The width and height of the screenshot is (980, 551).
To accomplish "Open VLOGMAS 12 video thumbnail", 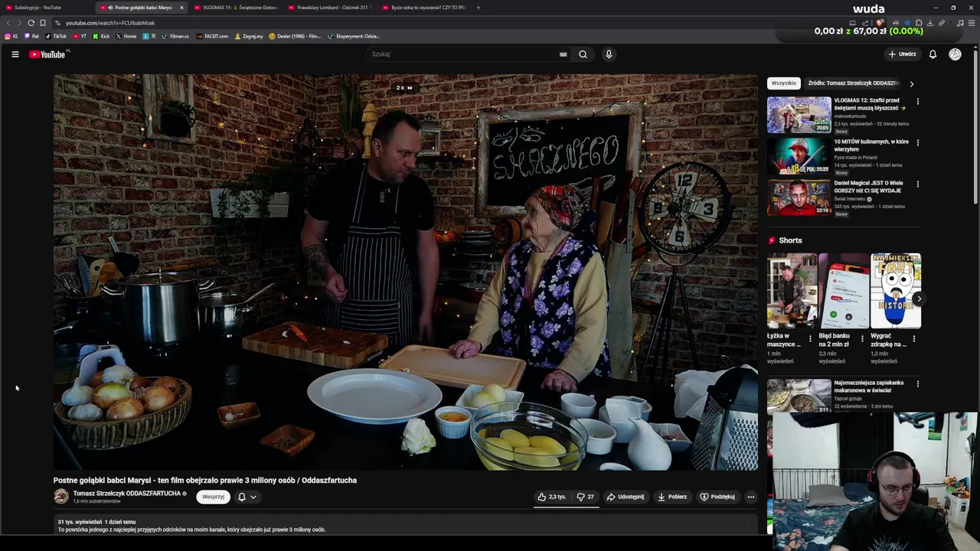I will tap(799, 115).
